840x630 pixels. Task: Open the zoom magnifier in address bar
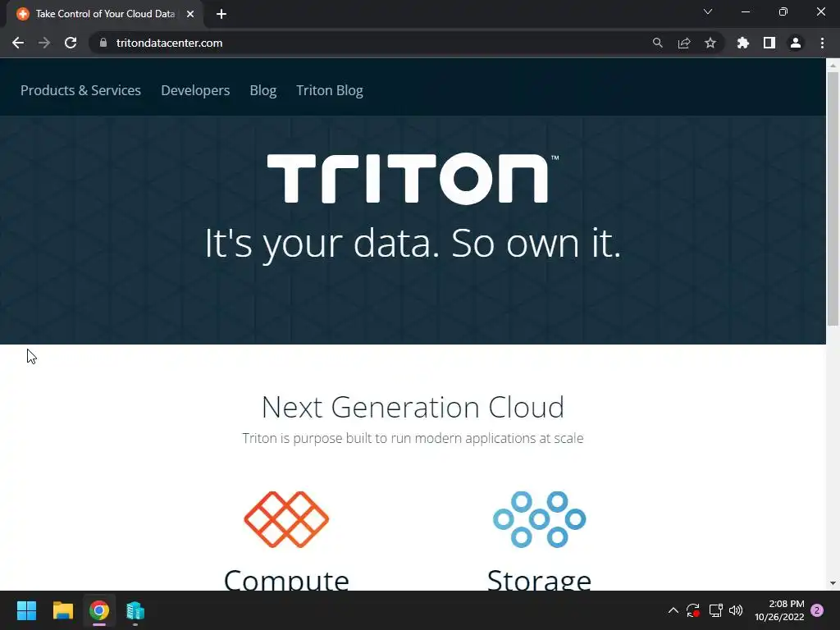coord(657,43)
